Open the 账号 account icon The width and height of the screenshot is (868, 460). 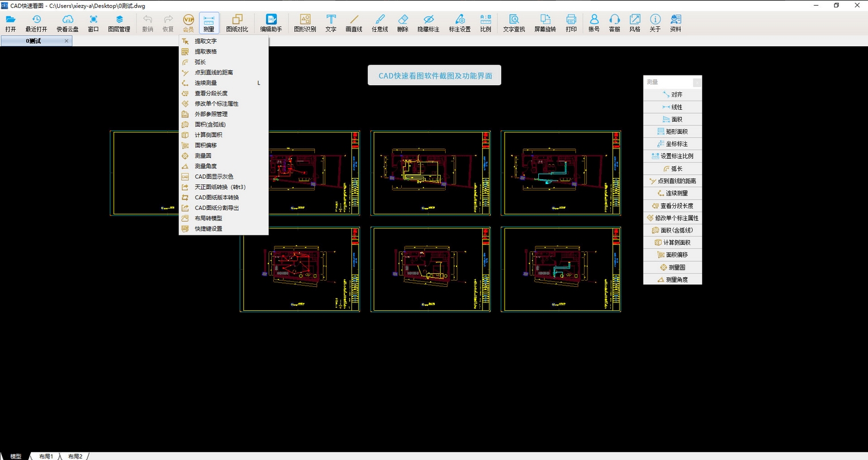(x=594, y=23)
